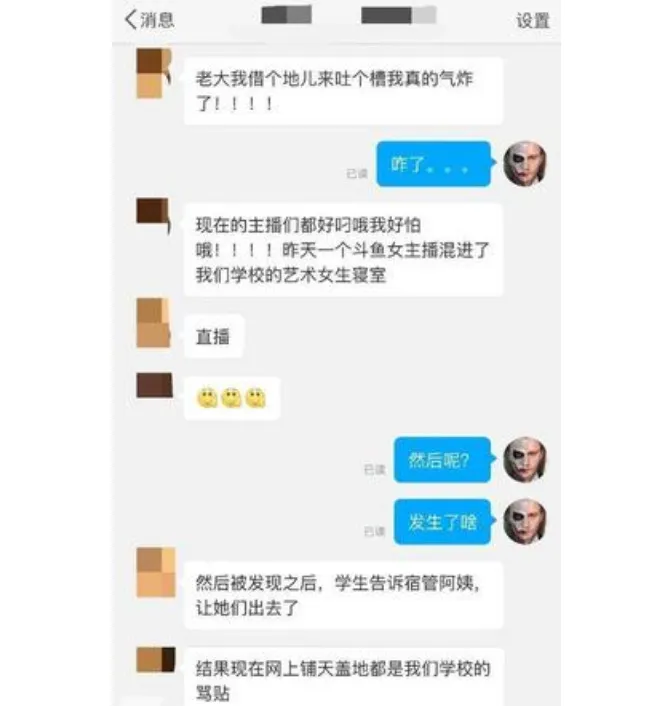Select message mentioning 宿管阿姨

pos(343,595)
